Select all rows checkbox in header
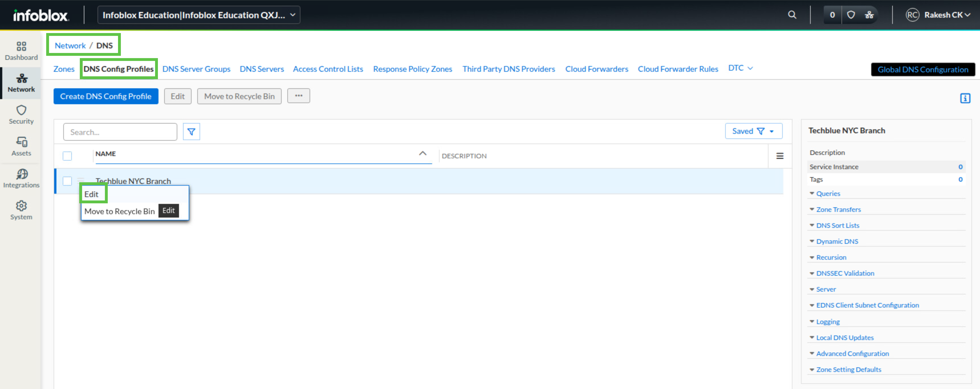Screen dimensions: 980x389 tap(67, 156)
